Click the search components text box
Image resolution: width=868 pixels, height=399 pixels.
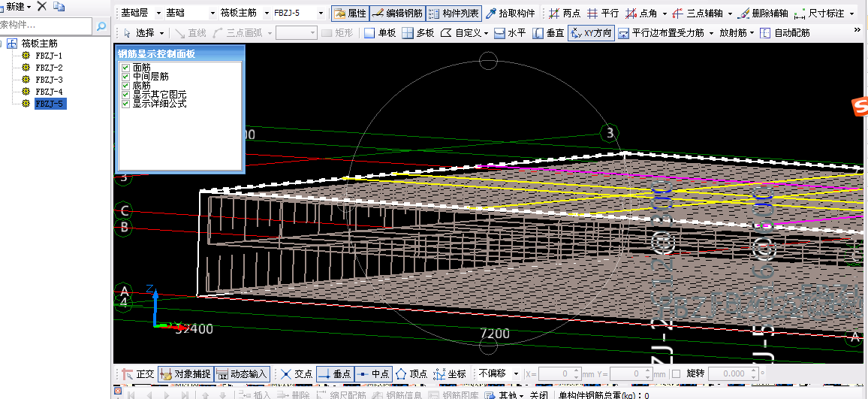pos(46,26)
